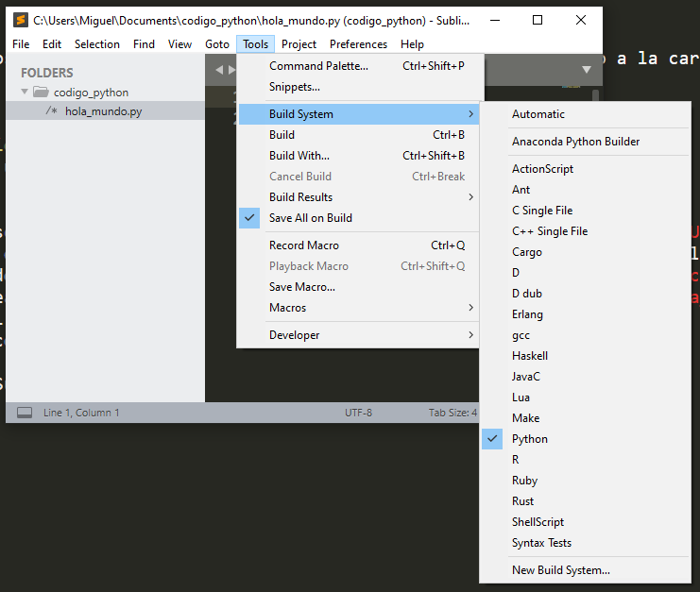Click Tab Size indicator in status bar

coord(452,413)
